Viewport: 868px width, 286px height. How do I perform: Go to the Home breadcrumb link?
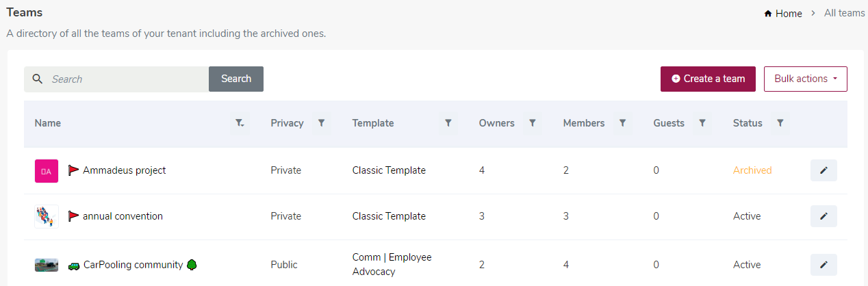click(789, 13)
